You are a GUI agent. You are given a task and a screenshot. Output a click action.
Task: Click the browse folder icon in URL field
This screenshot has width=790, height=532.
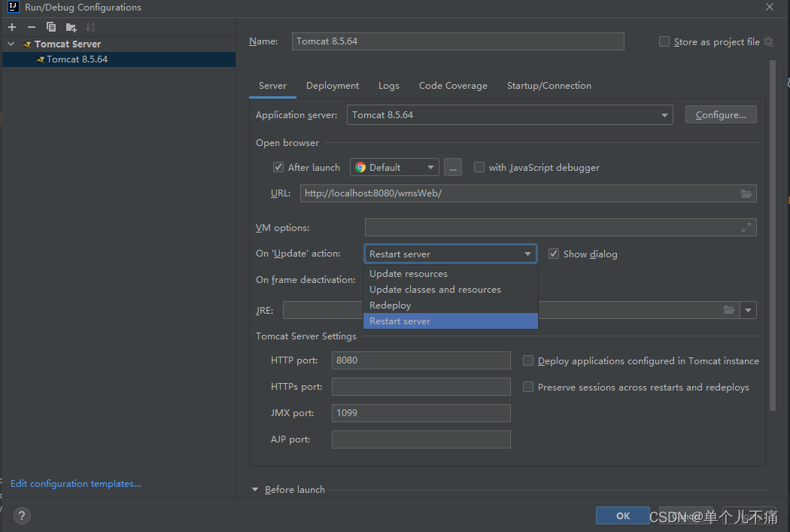click(746, 193)
